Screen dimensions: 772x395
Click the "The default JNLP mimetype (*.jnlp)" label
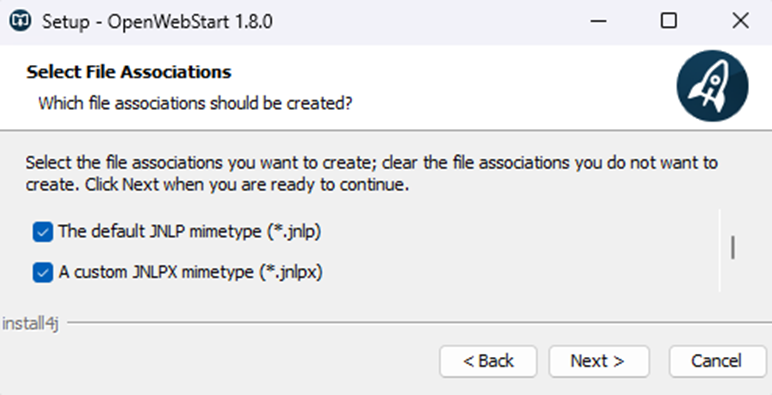(190, 231)
